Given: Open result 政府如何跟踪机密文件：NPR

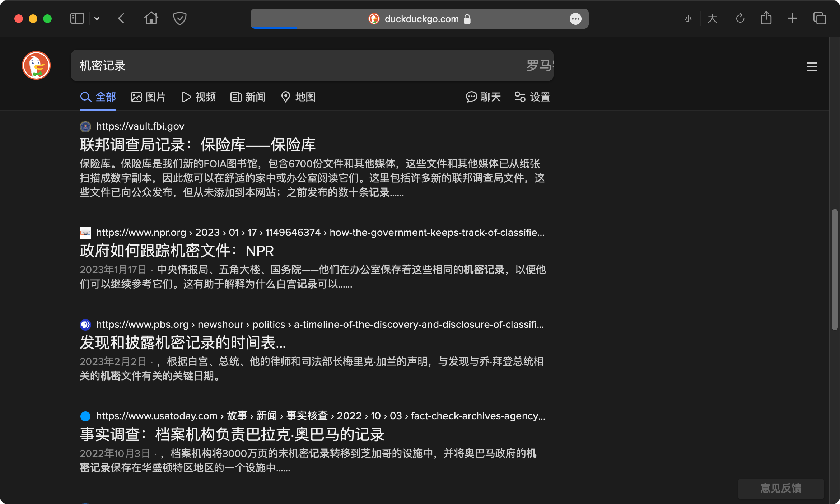Looking at the screenshot, I should click(177, 251).
